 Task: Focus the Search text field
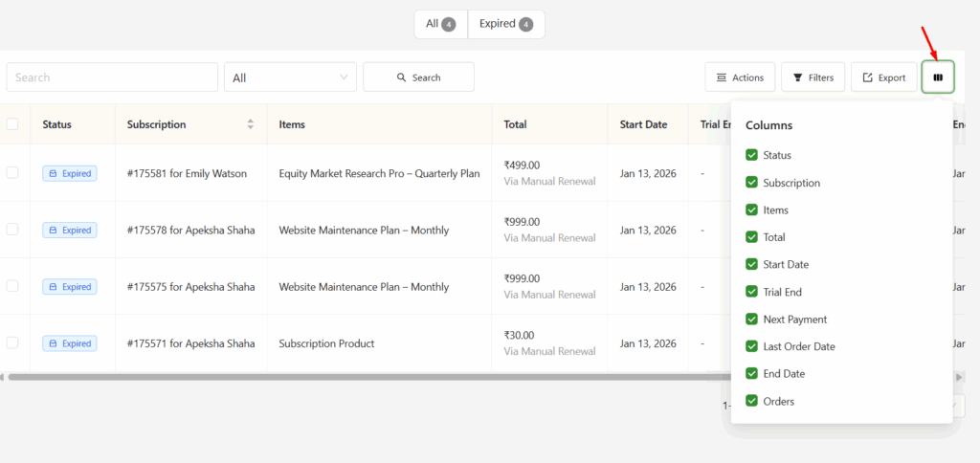tap(112, 77)
